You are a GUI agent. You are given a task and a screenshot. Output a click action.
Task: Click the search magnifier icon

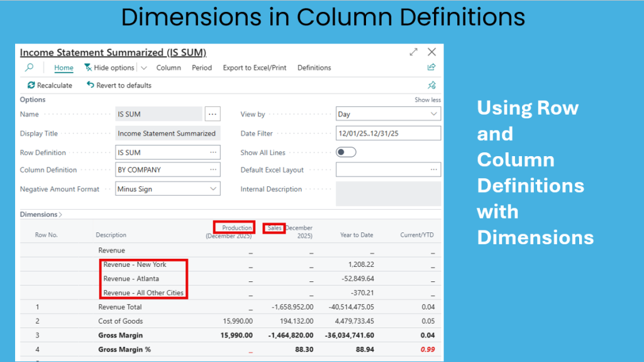point(29,68)
